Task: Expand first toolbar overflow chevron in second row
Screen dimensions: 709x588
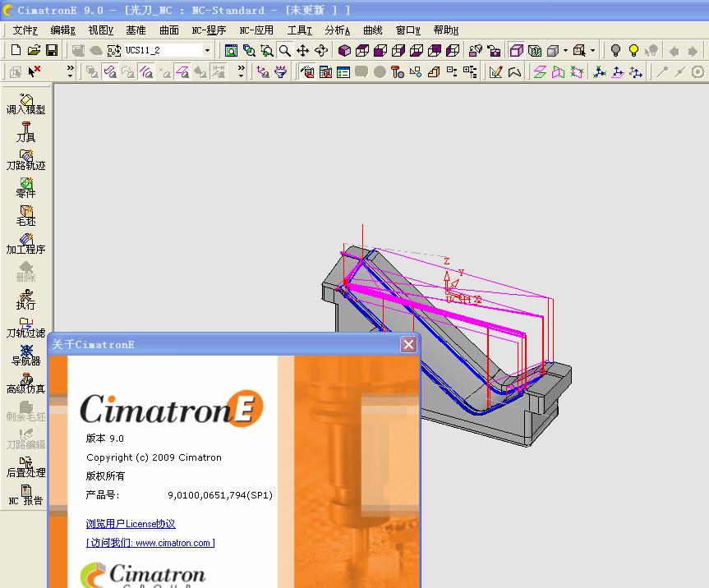Action: 70,71
